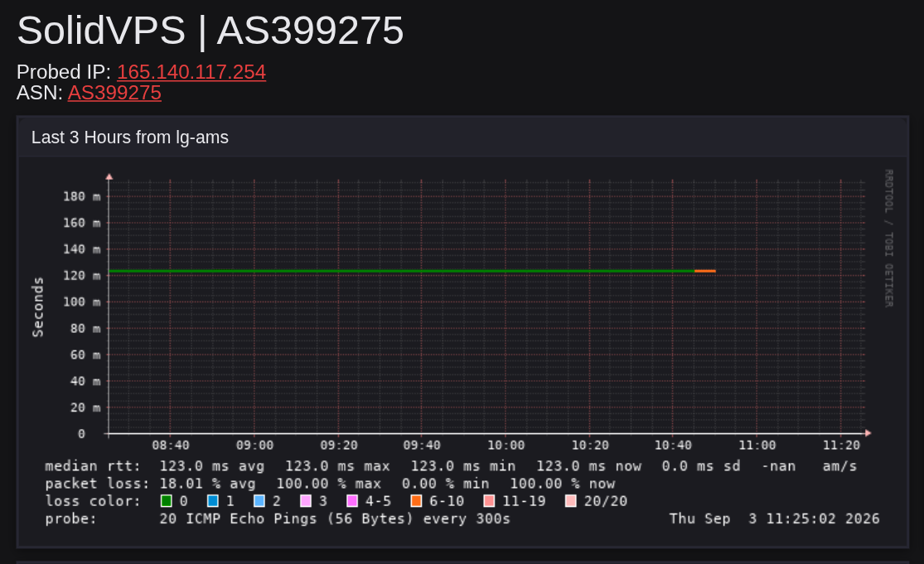Image resolution: width=924 pixels, height=564 pixels.
Task: Click the salmon 11-19 loss swatch
Action: point(488,501)
